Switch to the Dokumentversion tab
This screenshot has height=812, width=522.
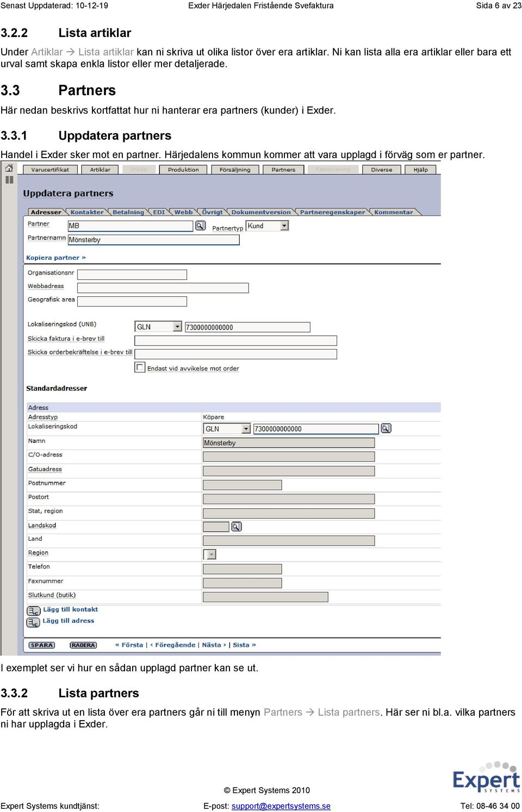pyautogui.click(x=261, y=212)
